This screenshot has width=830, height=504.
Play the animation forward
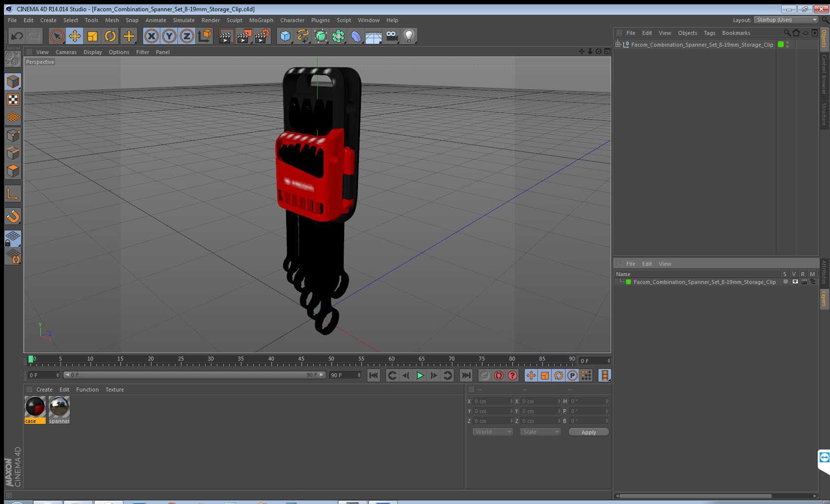pyautogui.click(x=420, y=376)
